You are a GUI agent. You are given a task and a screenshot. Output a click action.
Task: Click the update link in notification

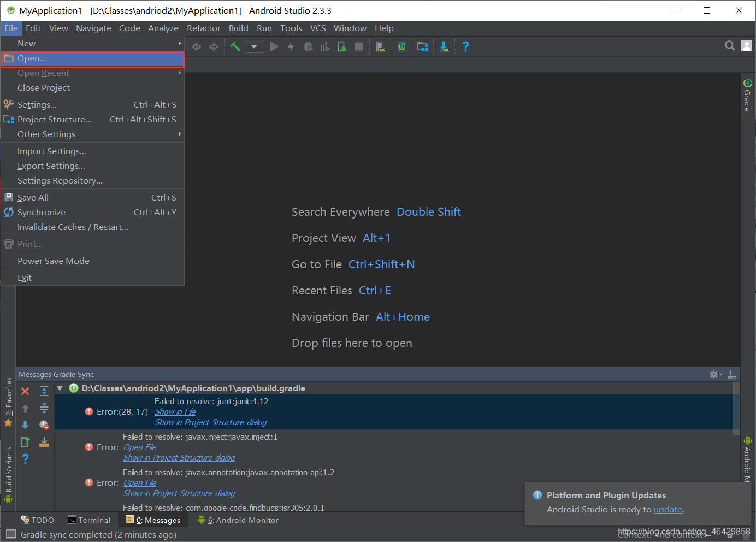(x=668, y=510)
